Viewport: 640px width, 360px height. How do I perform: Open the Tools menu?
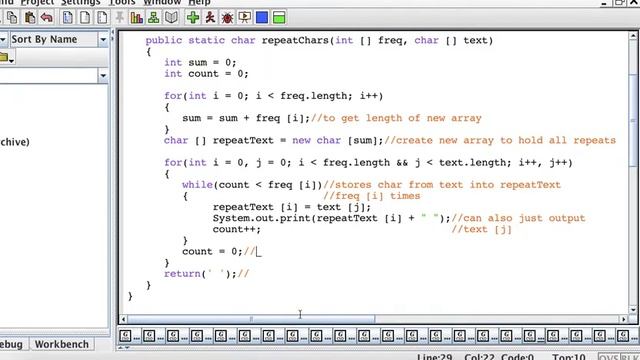(122, 2)
